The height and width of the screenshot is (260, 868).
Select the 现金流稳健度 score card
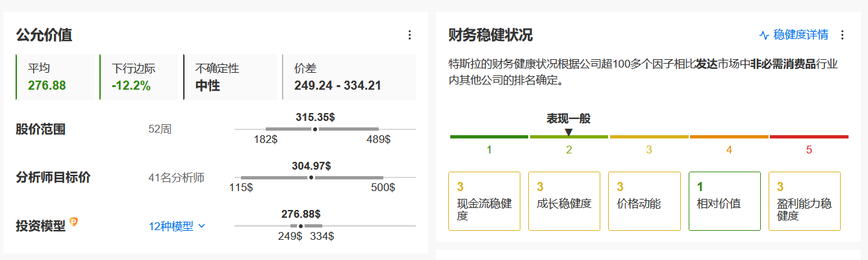(x=484, y=201)
